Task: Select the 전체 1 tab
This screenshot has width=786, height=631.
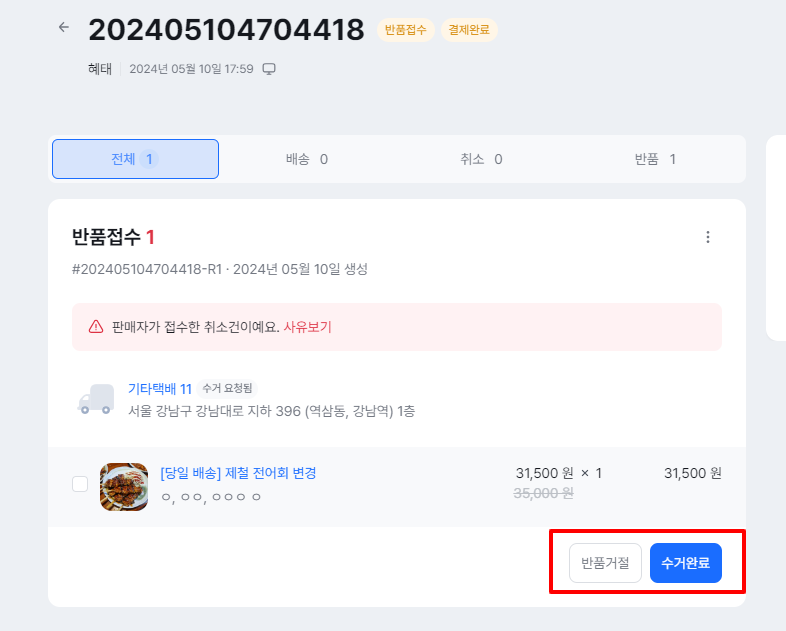Action: point(135,159)
